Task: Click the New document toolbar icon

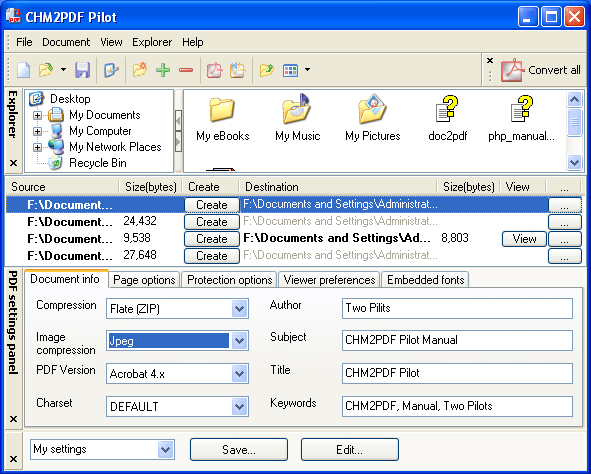Action: click(23, 70)
